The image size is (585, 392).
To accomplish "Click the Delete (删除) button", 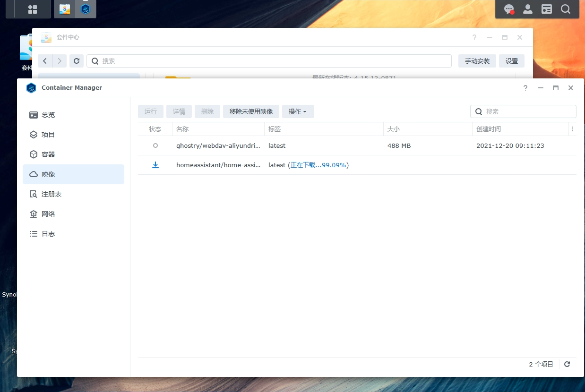I will pyautogui.click(x=207, y=111).
